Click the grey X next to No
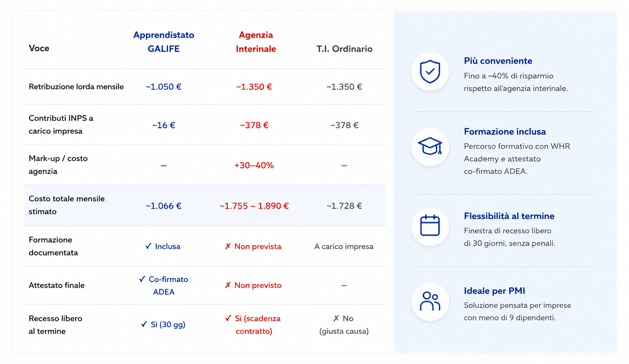Image resolution: width=629 pixels, height=364 pixels. coord(336,318)
